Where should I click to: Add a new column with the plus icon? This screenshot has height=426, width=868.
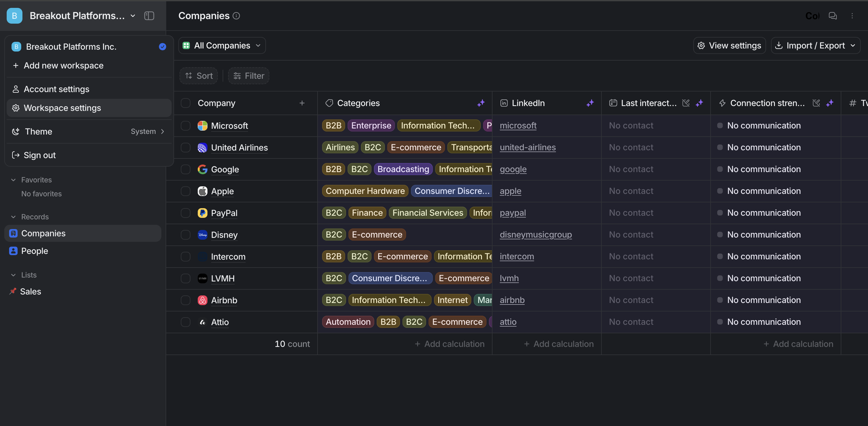301,103
